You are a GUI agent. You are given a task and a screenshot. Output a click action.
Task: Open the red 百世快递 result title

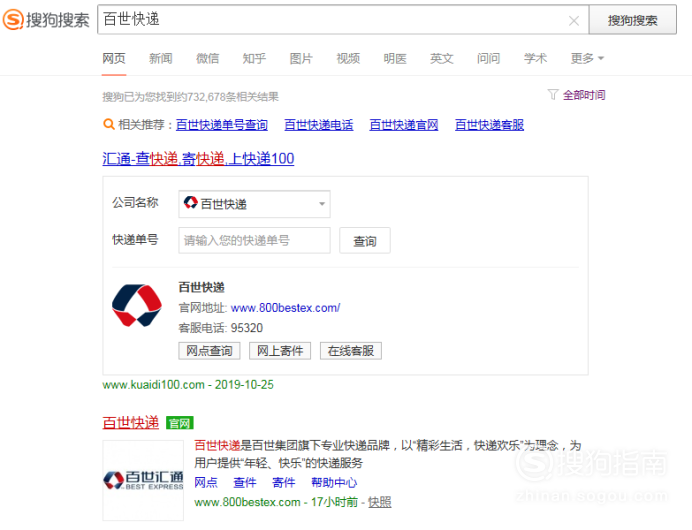131,423
